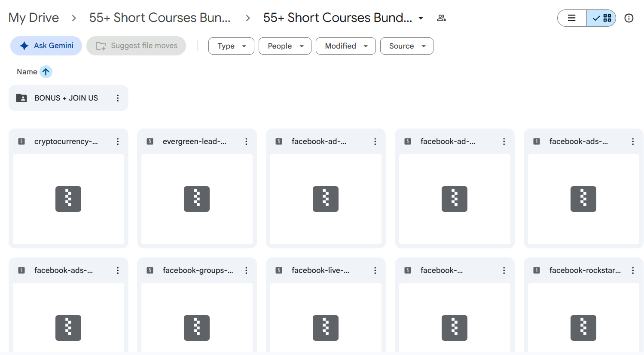
Task: Click the "facebook-rockstar..." file name
Action: click(x=585, y=270)
